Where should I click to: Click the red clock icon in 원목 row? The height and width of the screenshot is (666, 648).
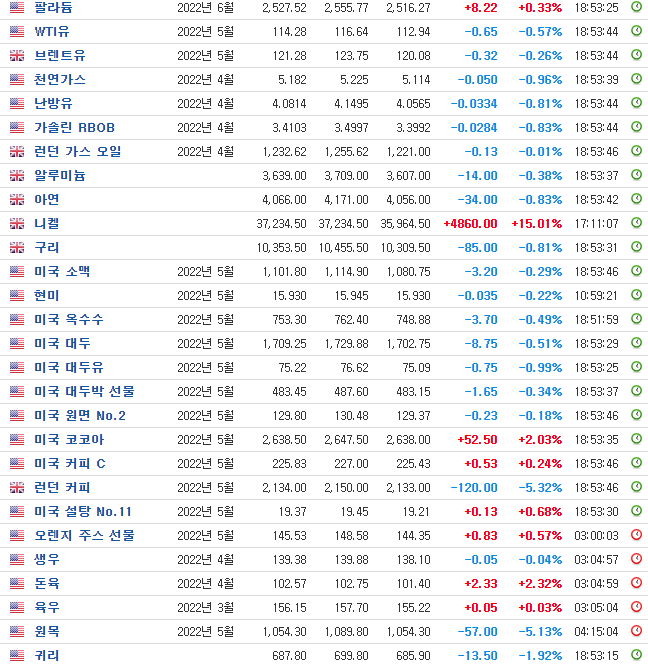(636, 631)
